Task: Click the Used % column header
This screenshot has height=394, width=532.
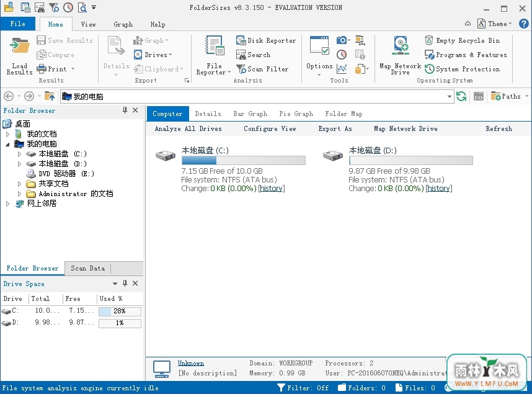Action: coord(110,298)
